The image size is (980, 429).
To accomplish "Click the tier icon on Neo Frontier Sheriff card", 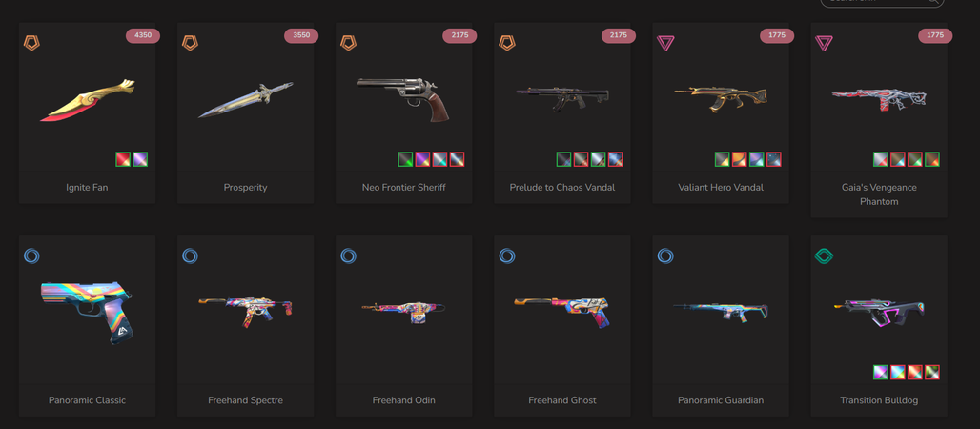I will point(349,43).
